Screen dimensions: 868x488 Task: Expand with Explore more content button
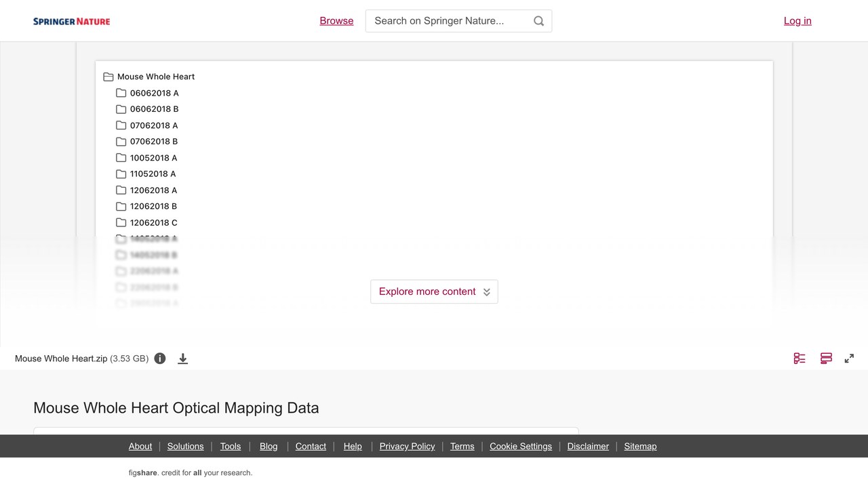coord(434,291)
